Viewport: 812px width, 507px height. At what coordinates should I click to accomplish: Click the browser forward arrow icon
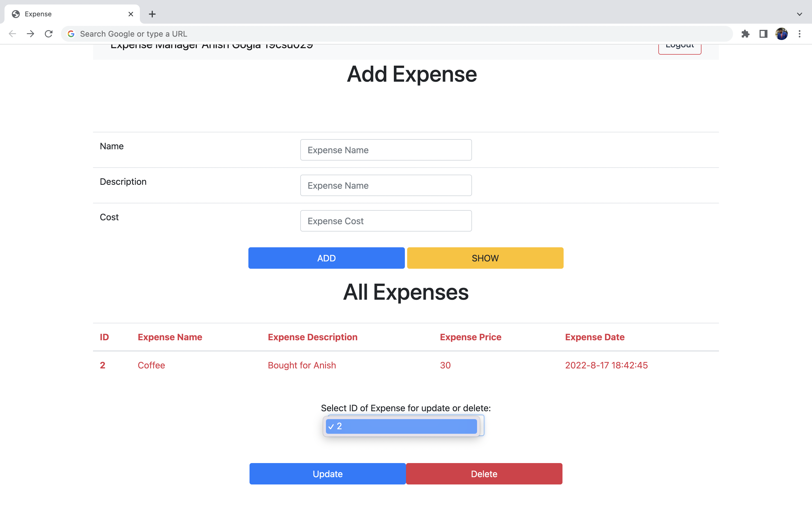click(30, 34)
